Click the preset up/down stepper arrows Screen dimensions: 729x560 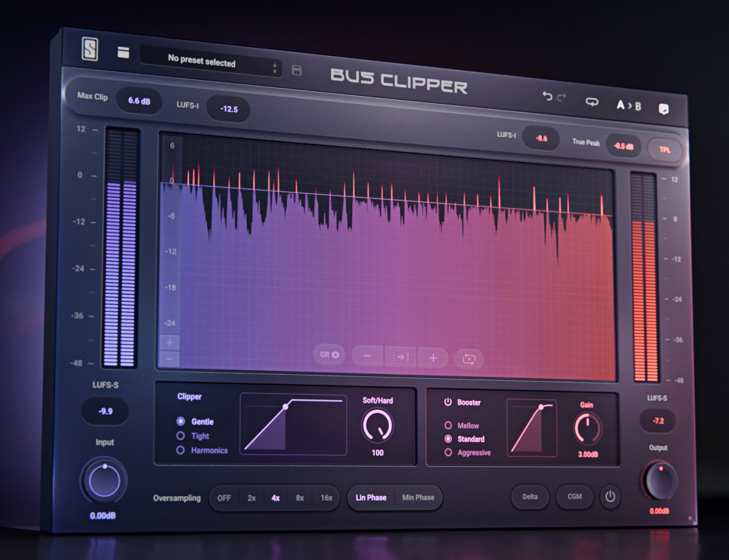pyautogui.click(x=275, y=68)
